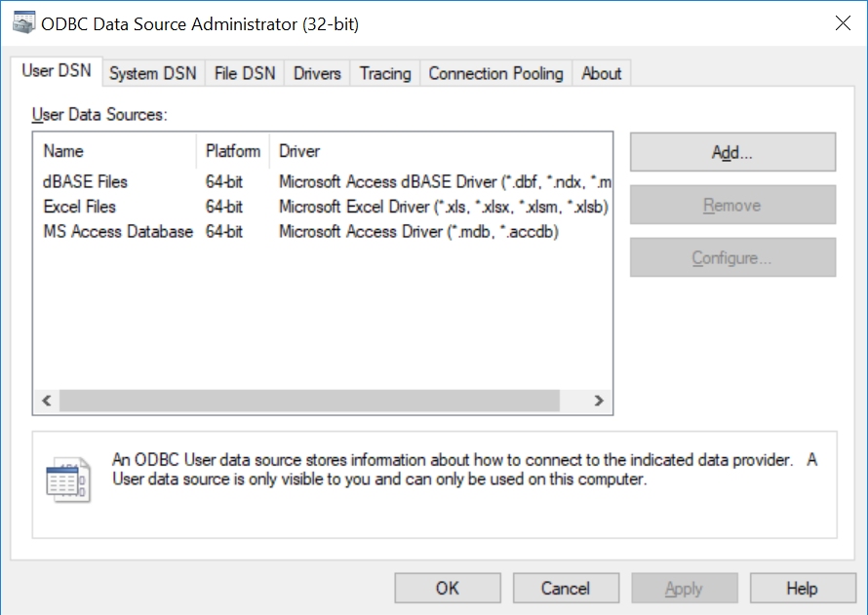Click the Platform column header

233,151
